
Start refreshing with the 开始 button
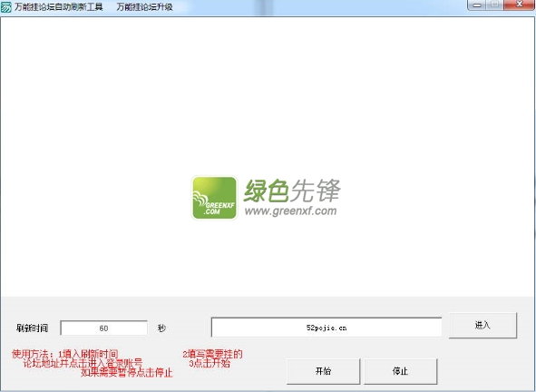click(x=324, y=371)
